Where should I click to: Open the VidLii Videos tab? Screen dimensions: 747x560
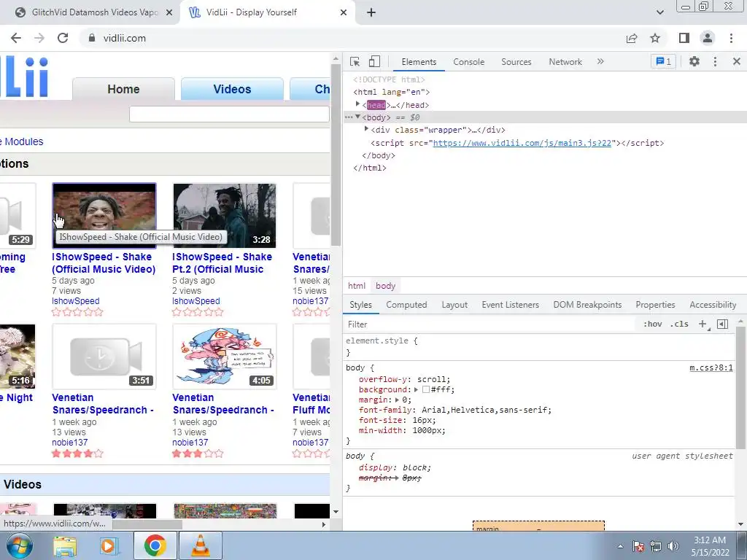[x=232, y=89]
